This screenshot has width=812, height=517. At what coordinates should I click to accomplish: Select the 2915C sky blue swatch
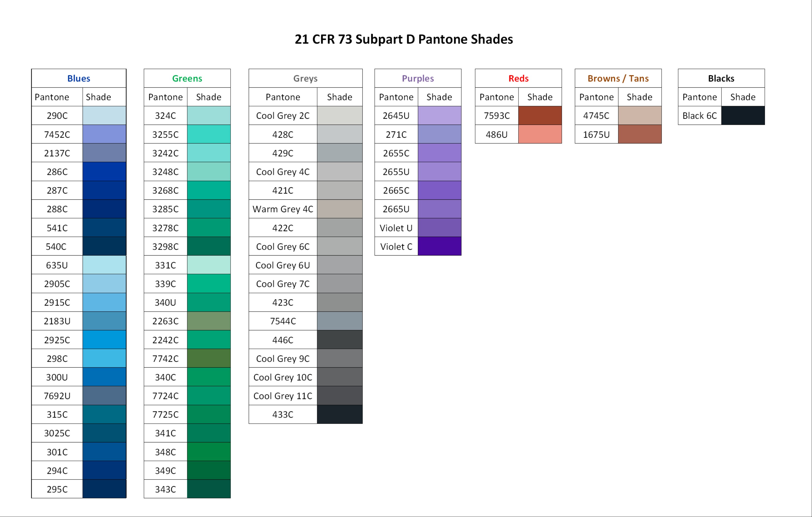104,302
